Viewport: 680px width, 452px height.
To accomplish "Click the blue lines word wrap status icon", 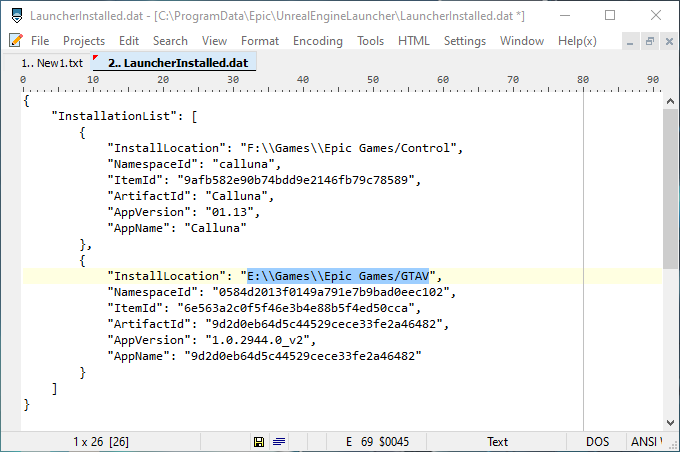I will [x=279, y=442].
